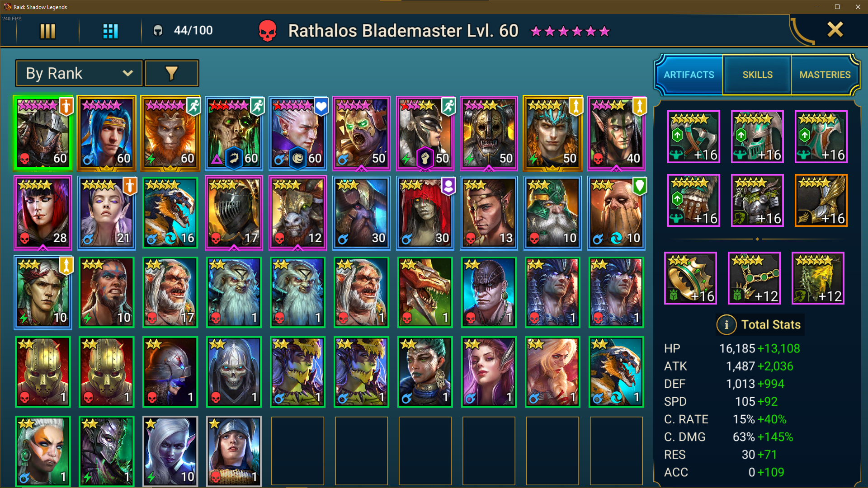Image resolution: width=868 pixels, height=488 pixels.
Task: Select the level 60 monkey king champion
Action: 170,133
